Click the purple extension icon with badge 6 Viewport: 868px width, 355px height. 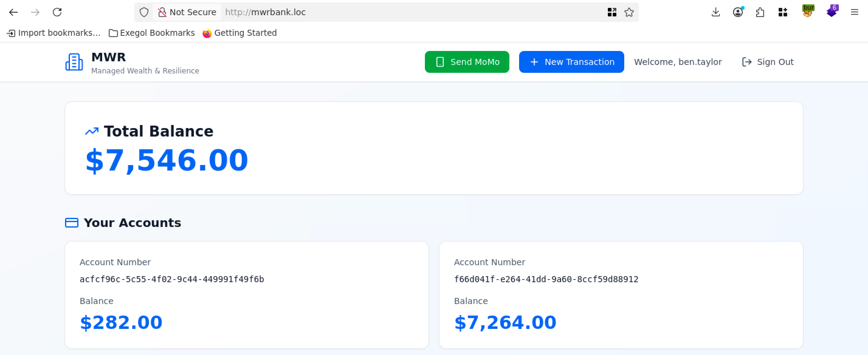point(832,12)
